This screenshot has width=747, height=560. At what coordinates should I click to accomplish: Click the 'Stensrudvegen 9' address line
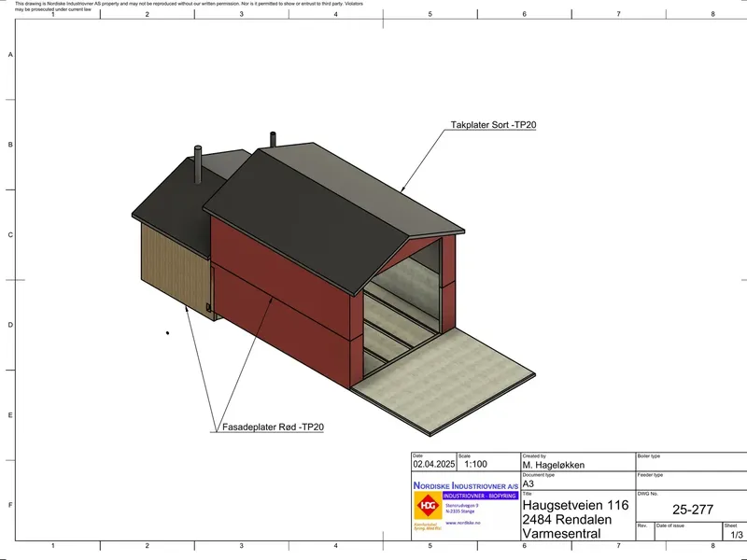(461, 506)
